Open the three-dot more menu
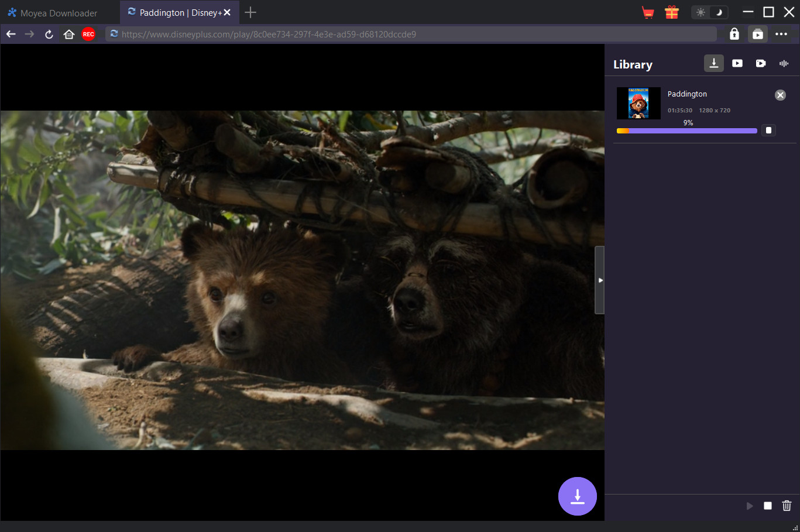The image size is (800, 532). 781,34
